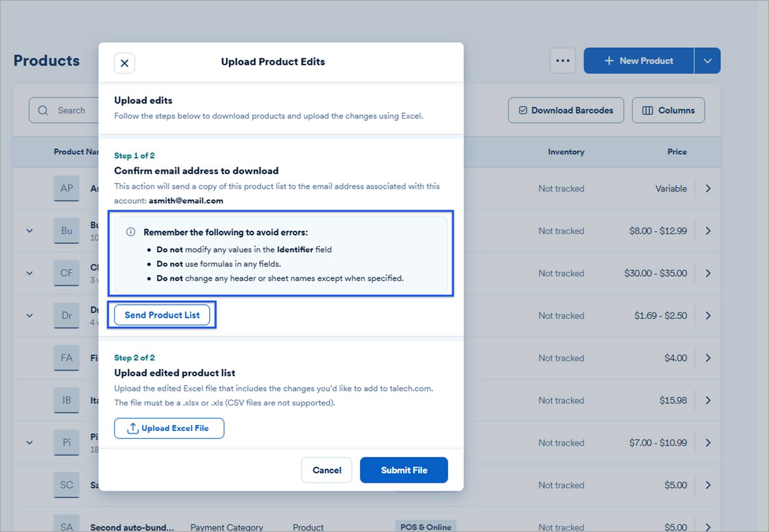
Task: Click the New Product button
Action: (638, 61)
